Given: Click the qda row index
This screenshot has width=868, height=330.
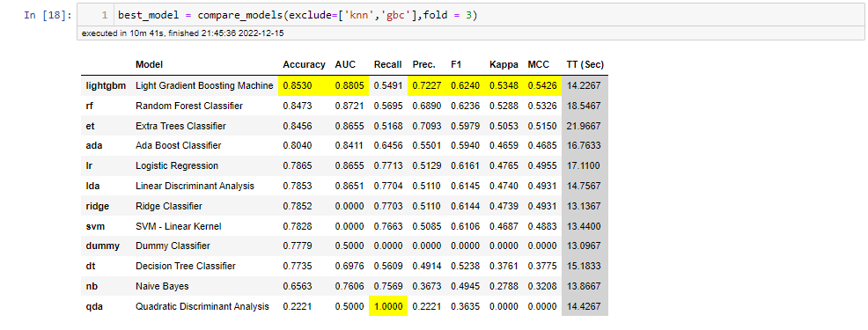Looking at the screenshot, I should [x=93, y=306].
